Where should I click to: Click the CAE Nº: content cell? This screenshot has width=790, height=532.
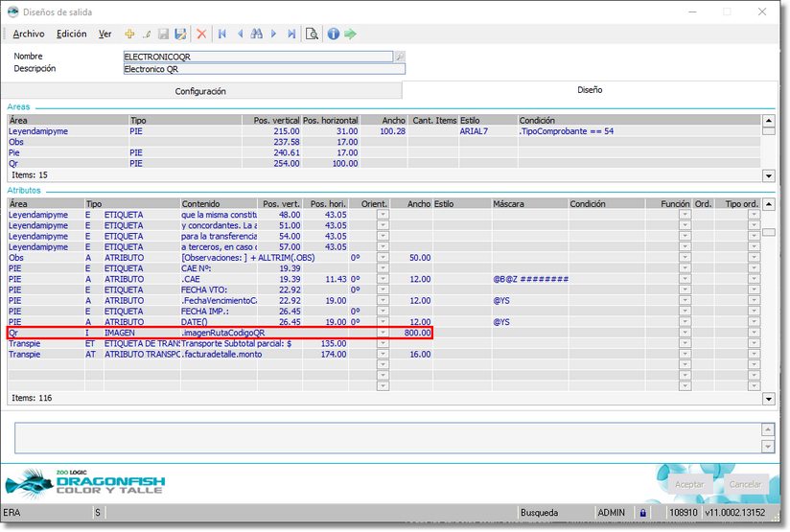[x=219, y=268]
